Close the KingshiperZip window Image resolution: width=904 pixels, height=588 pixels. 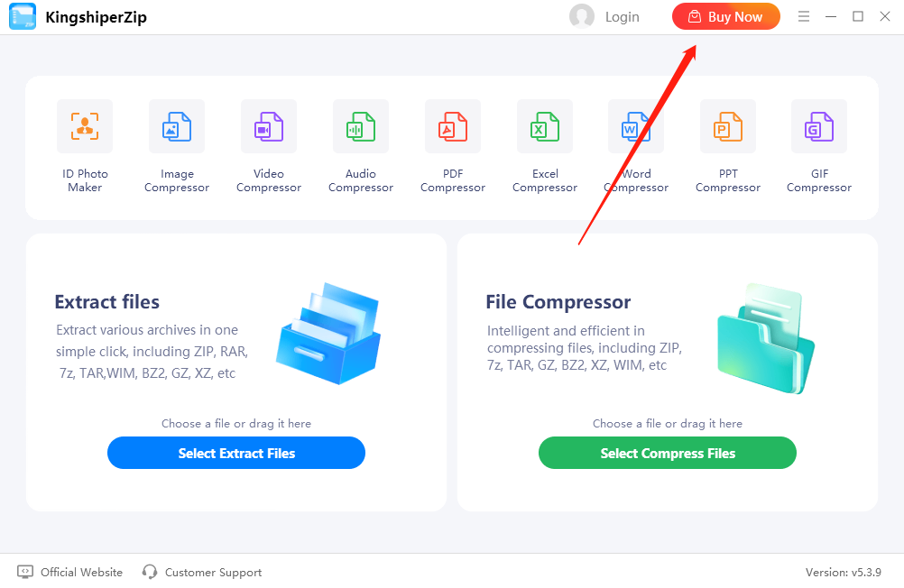coord(885,16)
